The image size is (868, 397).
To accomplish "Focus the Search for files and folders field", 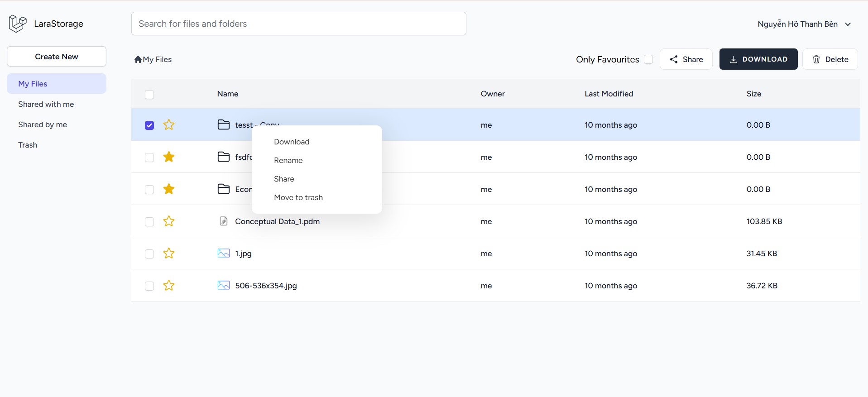I will coord(298,24).
